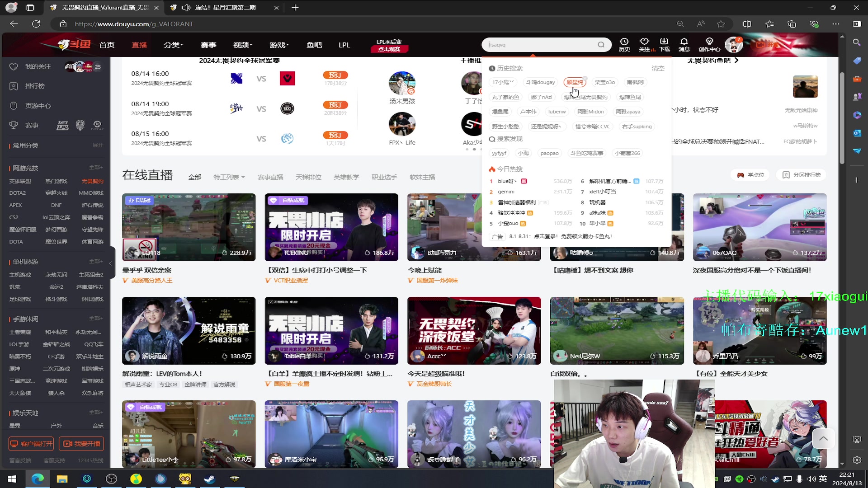868x488 pixels.
Task: Click 预订 for 08/14 16:00 match
Action: [335, 75]
